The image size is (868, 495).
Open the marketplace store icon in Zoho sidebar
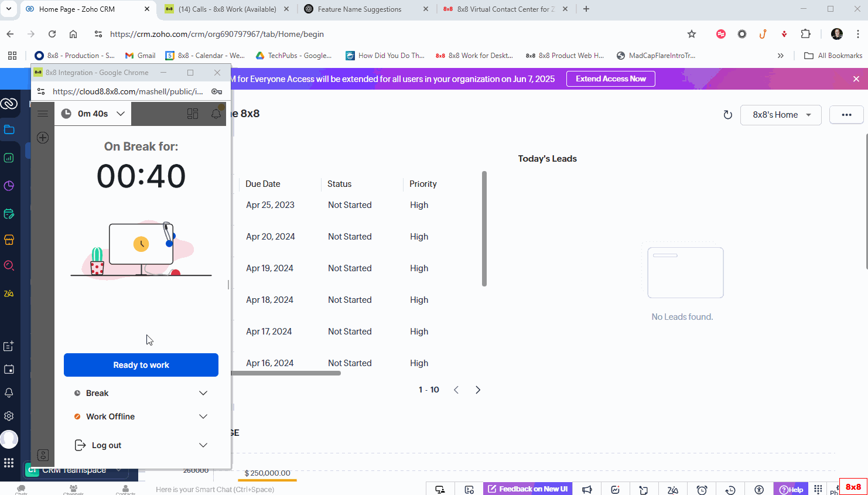point(9,240)
